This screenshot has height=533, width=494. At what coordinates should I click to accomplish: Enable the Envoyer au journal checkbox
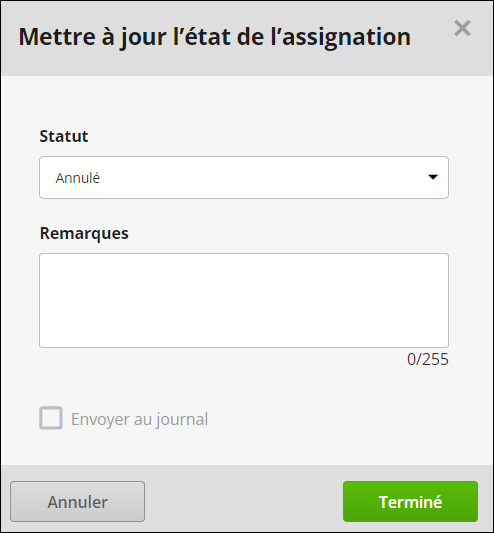tap(51, 418)
